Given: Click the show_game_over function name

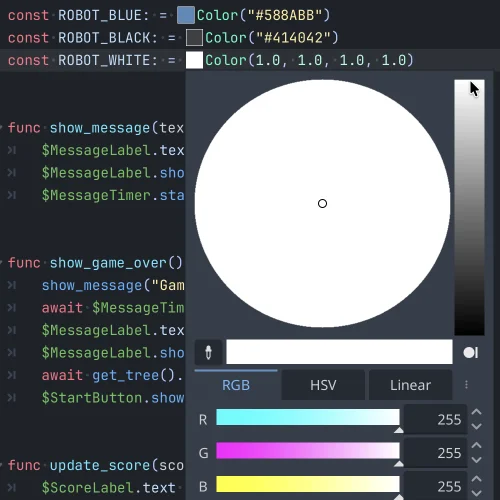Looking at the screenshot, I should [108, 263].
